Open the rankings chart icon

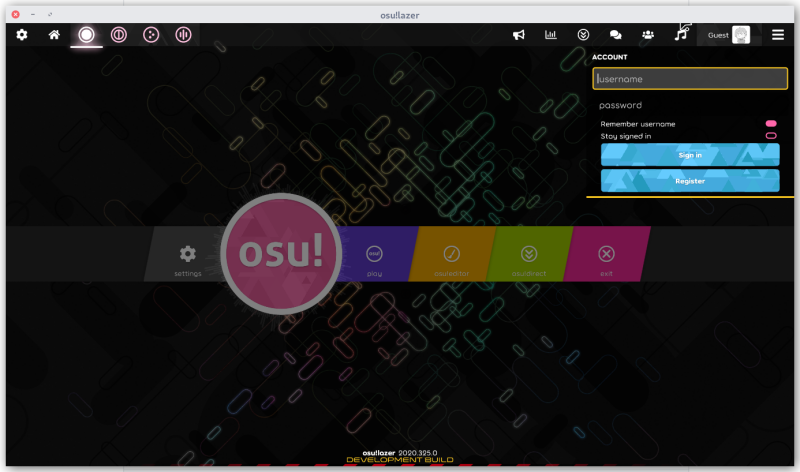click(x=551, y=35)
